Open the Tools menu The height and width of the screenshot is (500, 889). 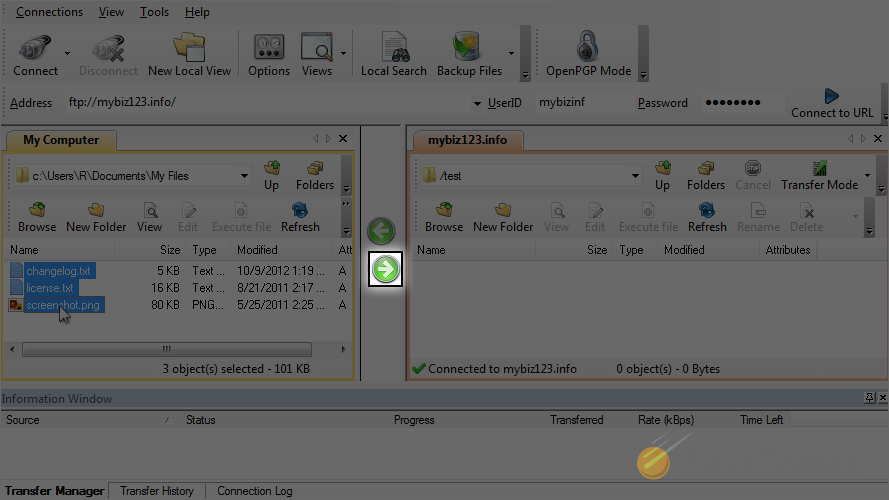154,12
